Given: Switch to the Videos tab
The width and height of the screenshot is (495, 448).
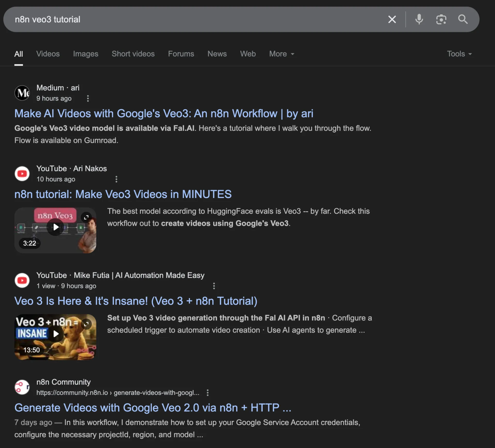Looking at the screenshot, I should 48,54.
